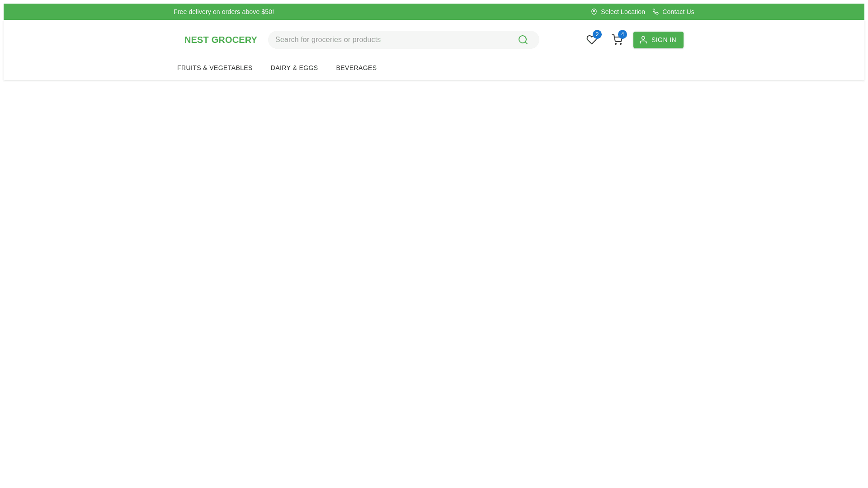Viewport: 868px width, 488px height.
Task: Click the cart count badge showing 4
Action: tap(623, 34)
